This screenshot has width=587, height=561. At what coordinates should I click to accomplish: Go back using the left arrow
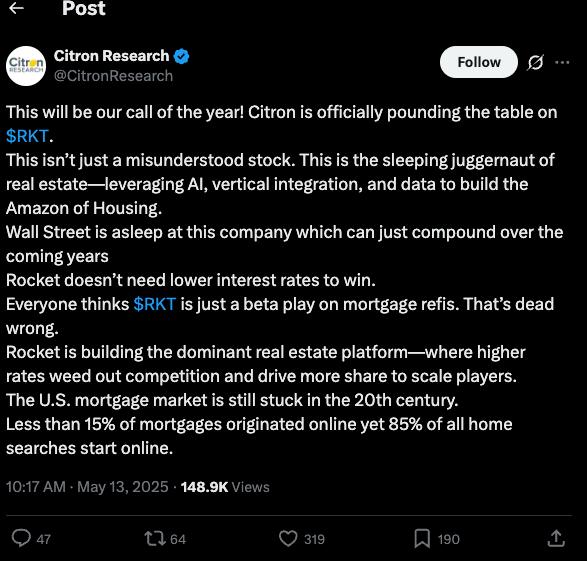(16, 8)
